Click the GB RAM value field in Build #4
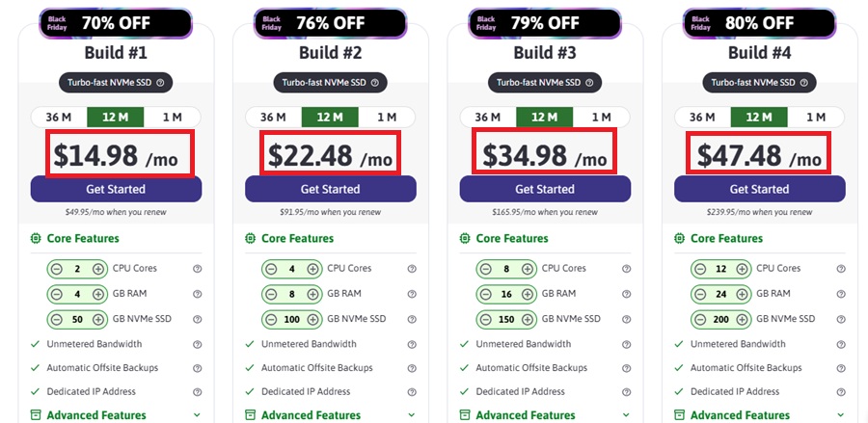Image resolution: width=868 pixels, height=423 pixels. pyautogui.click(x=719, y=294)
